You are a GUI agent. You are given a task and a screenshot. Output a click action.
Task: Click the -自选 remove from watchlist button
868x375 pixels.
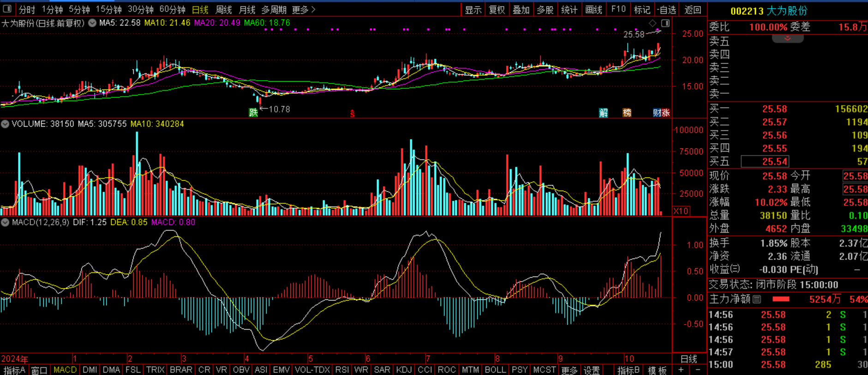(x=666, y=9)
